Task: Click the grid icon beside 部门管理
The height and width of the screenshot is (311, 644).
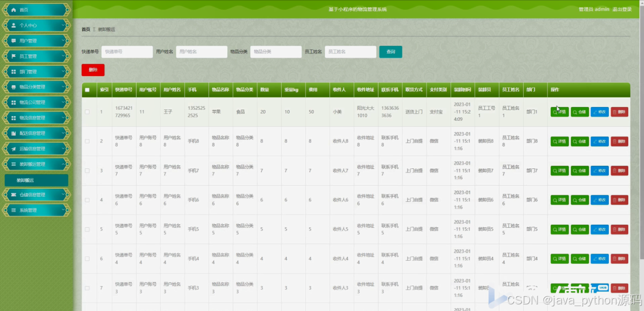Action: tap(13, 72)
